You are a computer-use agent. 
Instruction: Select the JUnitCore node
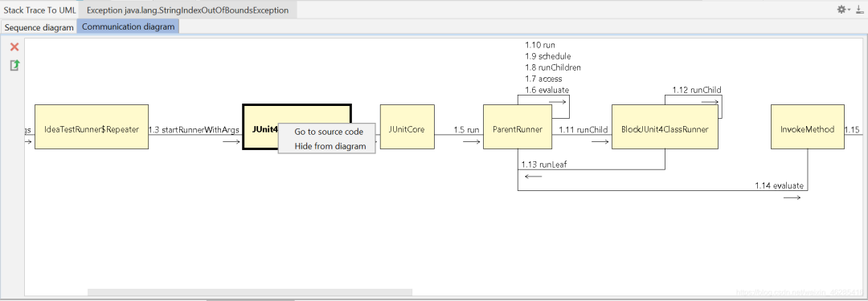[407, 127]
